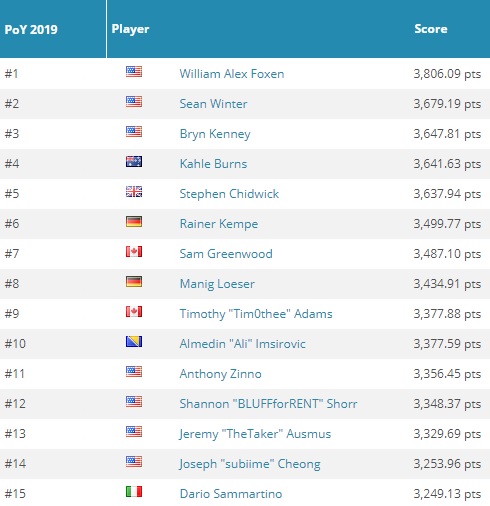
Task: Click the Player column header
Action: tap(130, 29)
